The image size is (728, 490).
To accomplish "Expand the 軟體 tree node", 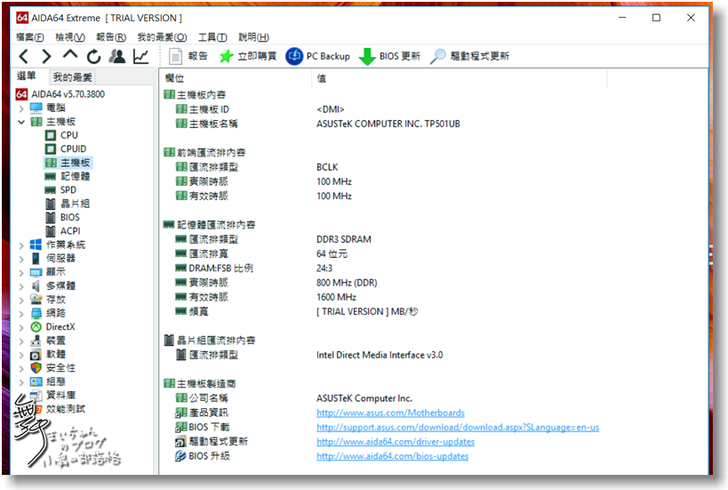I will (21, 355).
